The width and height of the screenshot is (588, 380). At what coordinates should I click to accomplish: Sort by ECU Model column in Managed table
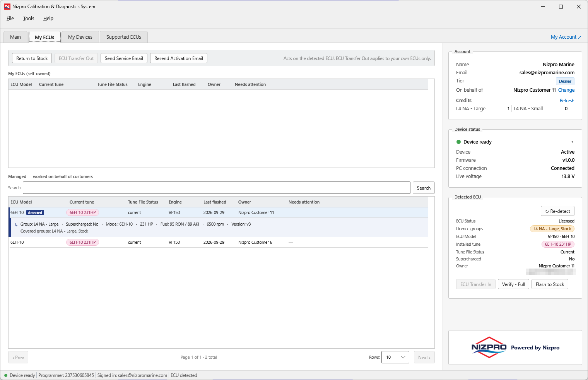coord(21,202)
